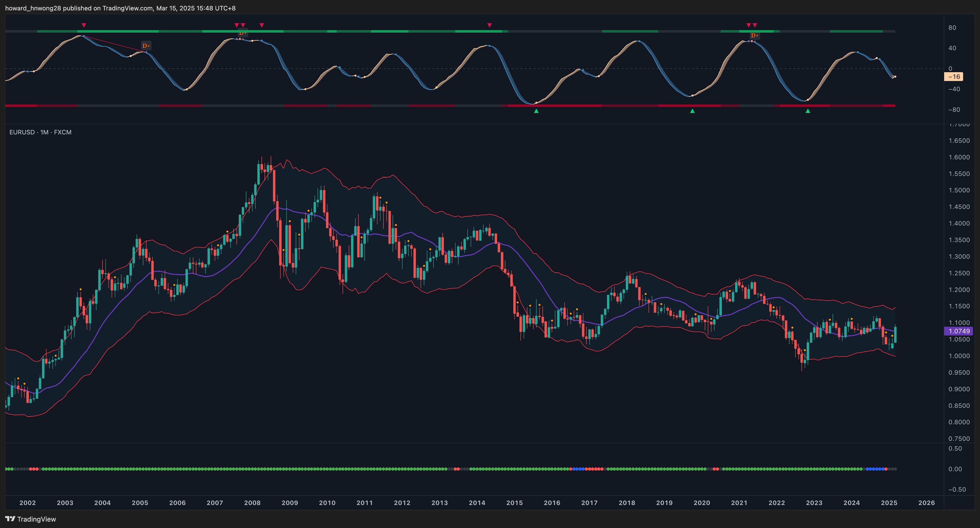Select the D▼ divergence marker at the 2008 oscillator peak
The image size is (980, 528).
(x=242, y=33)
